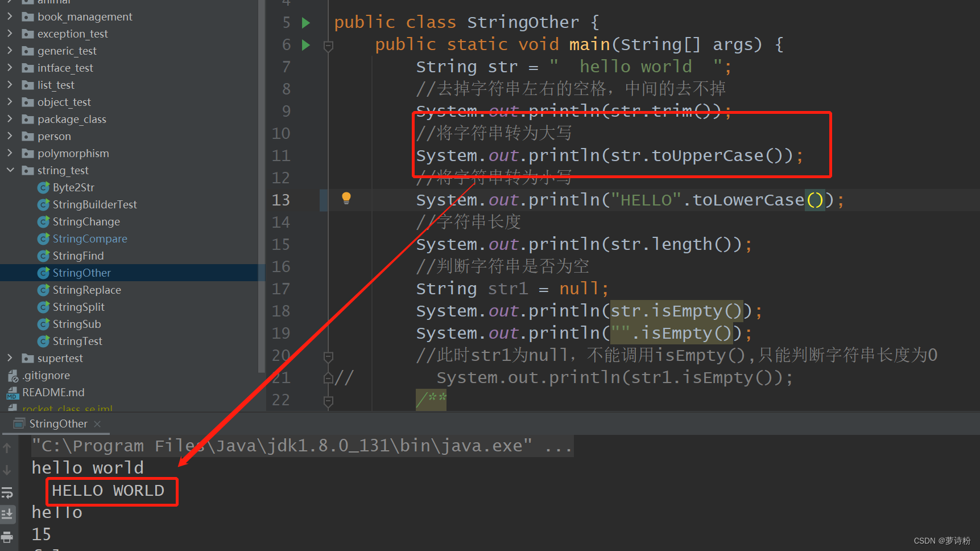Run class StringOther via gutter arrow on line 5
This screenshot has width=980, height=551.
(x=306, y=23)
